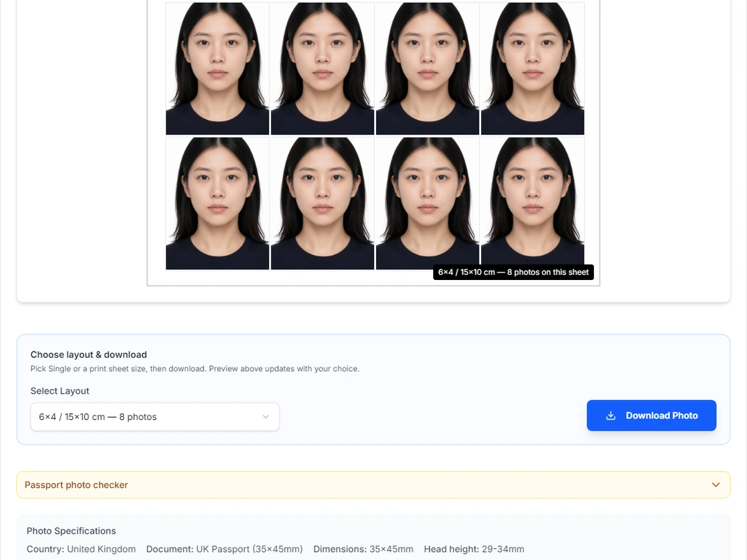The image size is (747, 560).
Task: Click the second photo in the top row
Action: [x=322, y=68]
